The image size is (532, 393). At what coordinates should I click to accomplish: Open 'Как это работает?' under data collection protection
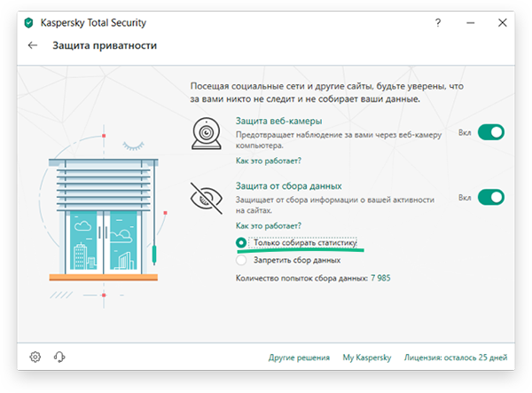pyautogui.click(x=268, y=225)
